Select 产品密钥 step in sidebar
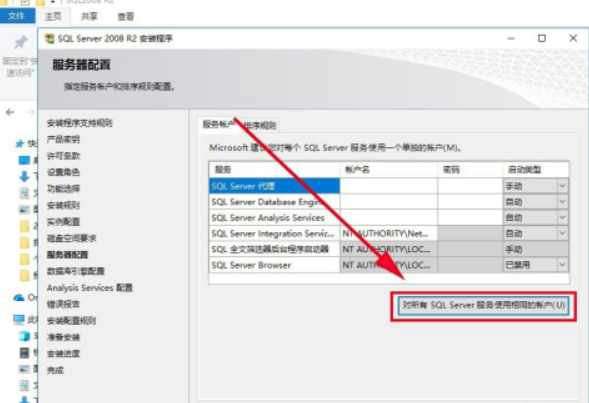The image size is (589, 403). pos(63,139)
